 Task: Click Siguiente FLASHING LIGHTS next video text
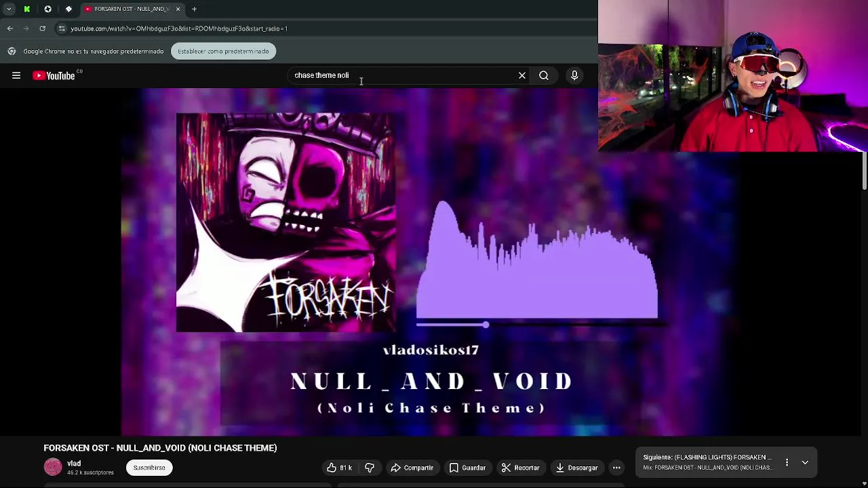(x=707, y=457)
